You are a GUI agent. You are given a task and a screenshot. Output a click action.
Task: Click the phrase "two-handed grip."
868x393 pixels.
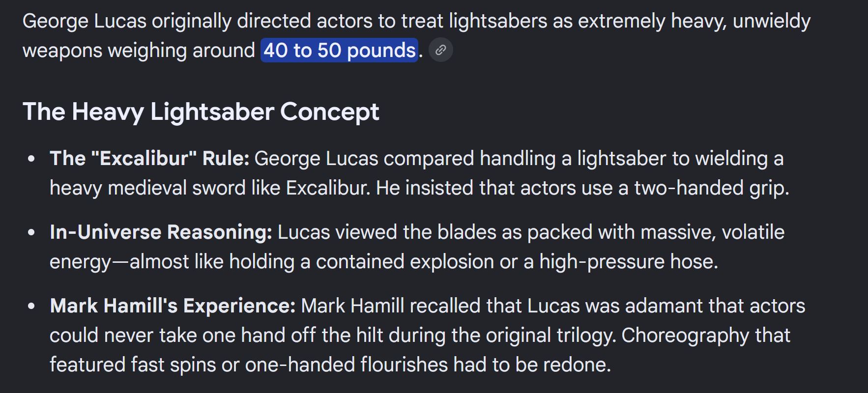coord(712,188)
